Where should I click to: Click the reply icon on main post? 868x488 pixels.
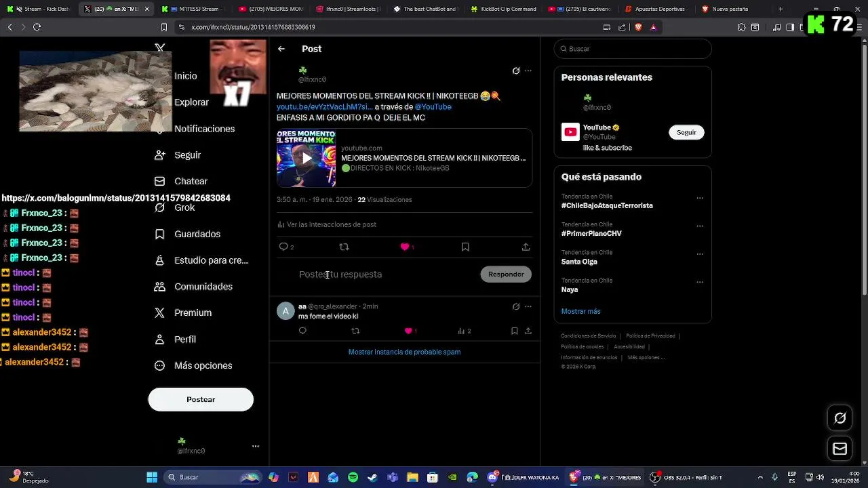coord(284,247)
